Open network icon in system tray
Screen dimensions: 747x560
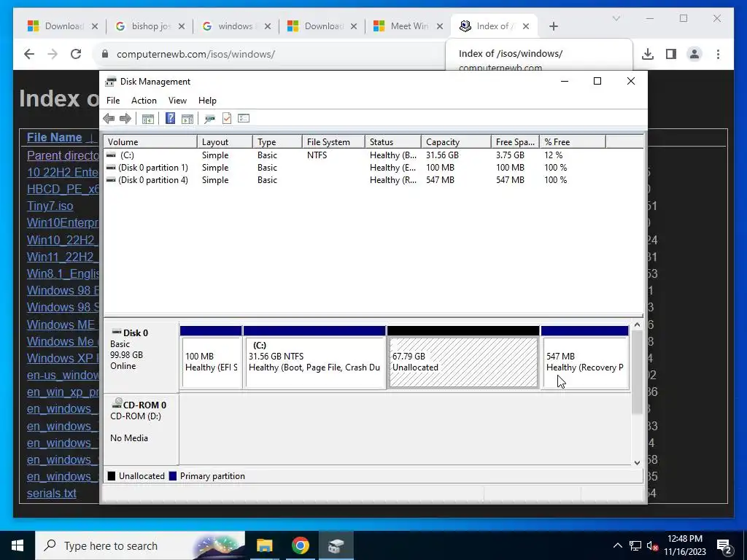[x=635, y=545]
